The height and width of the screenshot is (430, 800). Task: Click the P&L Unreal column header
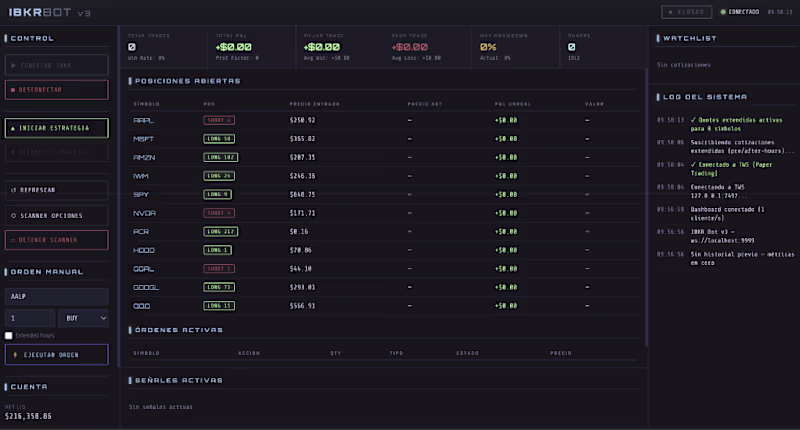(513, 104)
